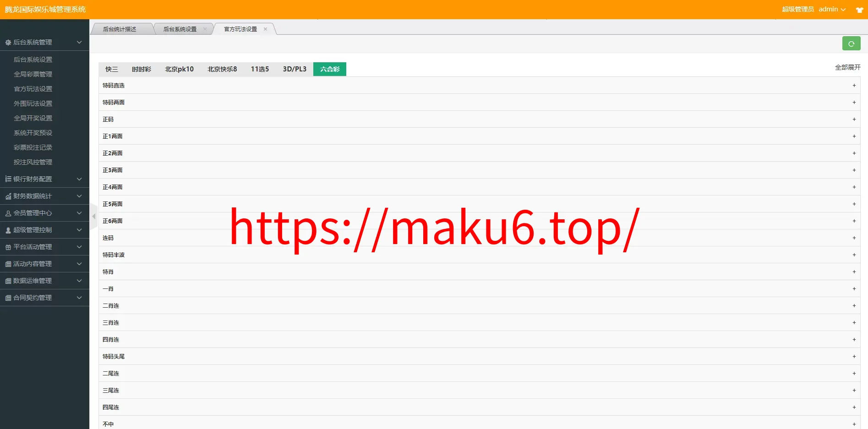Screen dimensions: 868x429
Task: Open 系统开奖预设 in the sidebar
Action: click(33, 133)
